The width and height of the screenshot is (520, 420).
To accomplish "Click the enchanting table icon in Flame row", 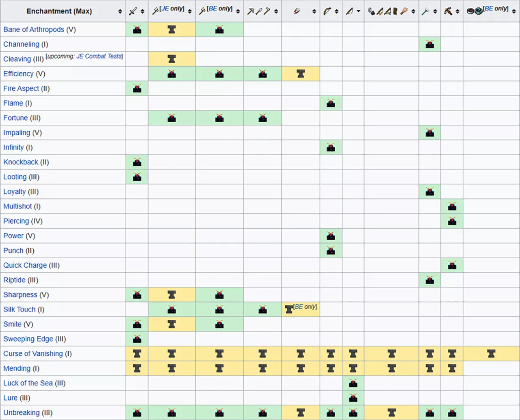I will pyautogui.click(x=331, y=103).
